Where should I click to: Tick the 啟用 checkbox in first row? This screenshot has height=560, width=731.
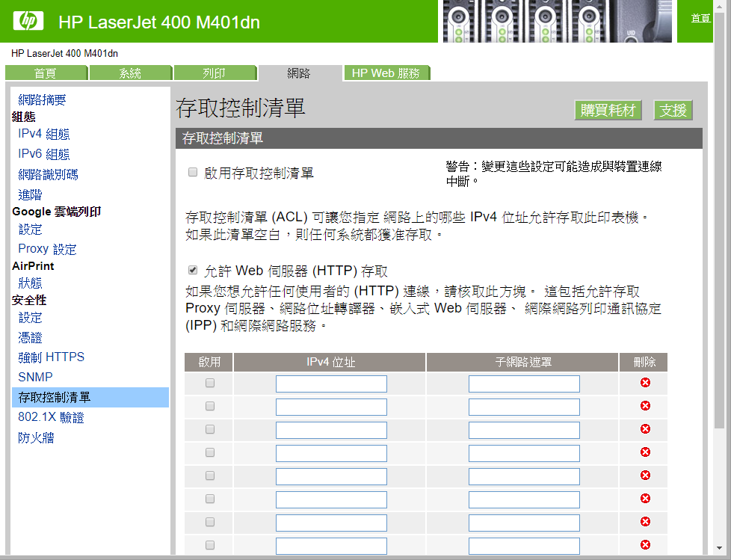pyautogui.click(x=210, y=383)
